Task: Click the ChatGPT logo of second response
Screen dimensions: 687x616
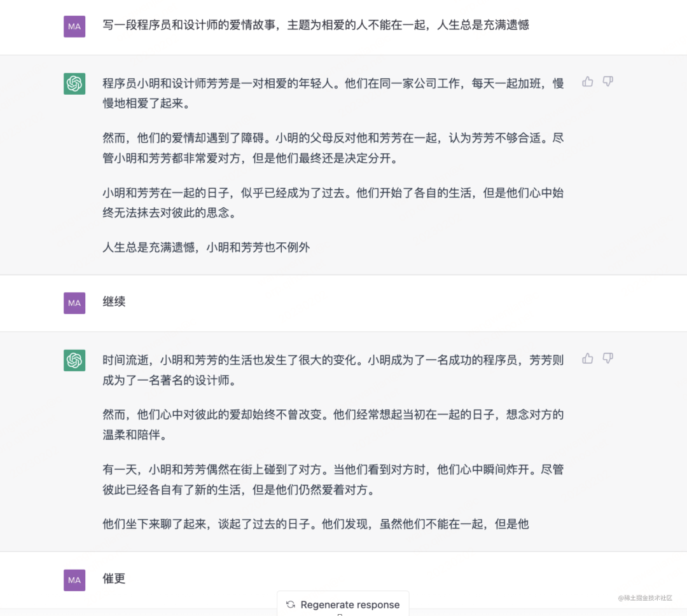Action: point(74,360)
